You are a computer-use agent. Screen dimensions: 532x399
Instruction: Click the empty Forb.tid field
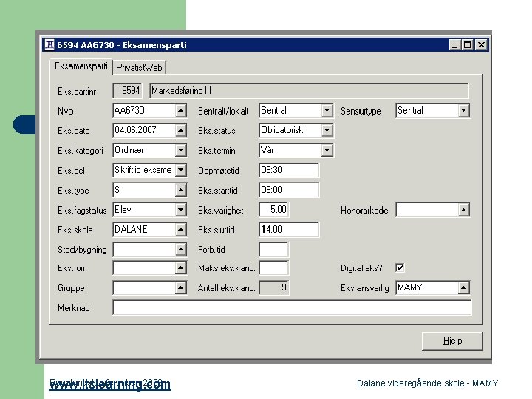[274, 250]
